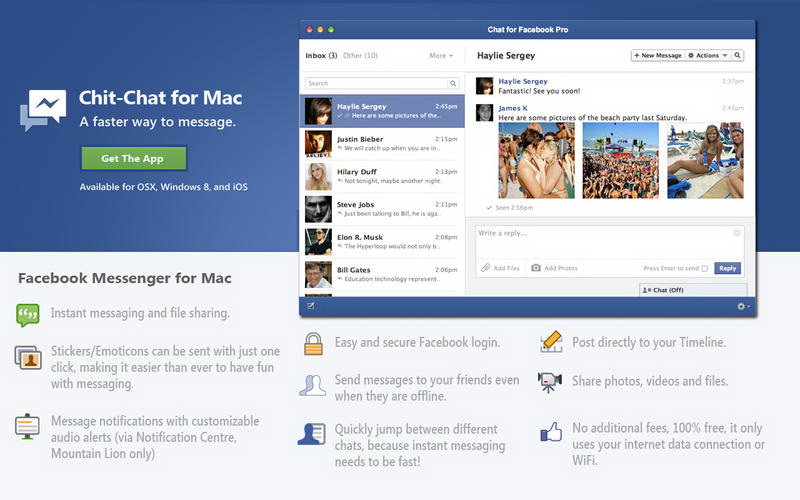Expand the More dropdown

point(441,56)
